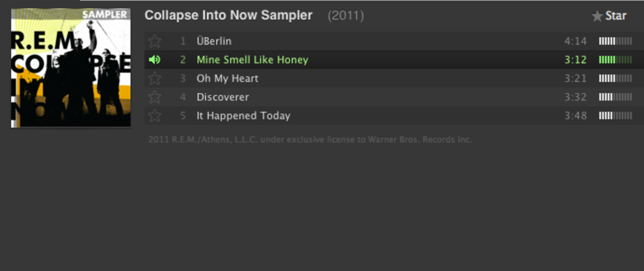Open the Collapse Into Now Sampler album title
The height and width of the screenshot is (271, 644).
(228, 16)
